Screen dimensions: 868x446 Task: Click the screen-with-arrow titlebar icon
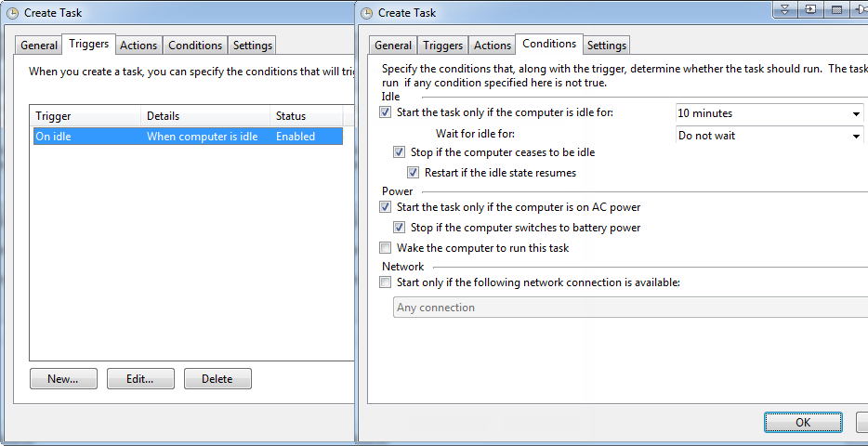(811, 9)
